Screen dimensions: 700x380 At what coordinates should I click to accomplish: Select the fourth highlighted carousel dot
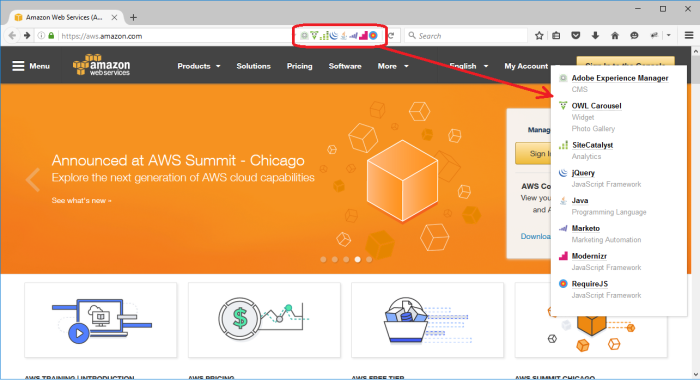(x=357, y=259)
